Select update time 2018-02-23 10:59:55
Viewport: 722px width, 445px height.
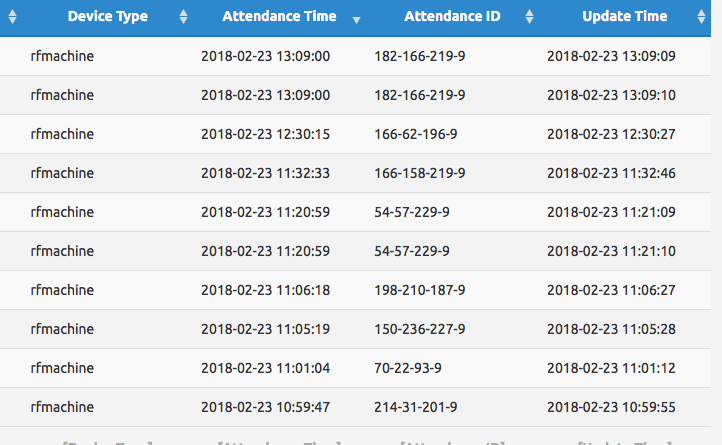click(611, 407)
